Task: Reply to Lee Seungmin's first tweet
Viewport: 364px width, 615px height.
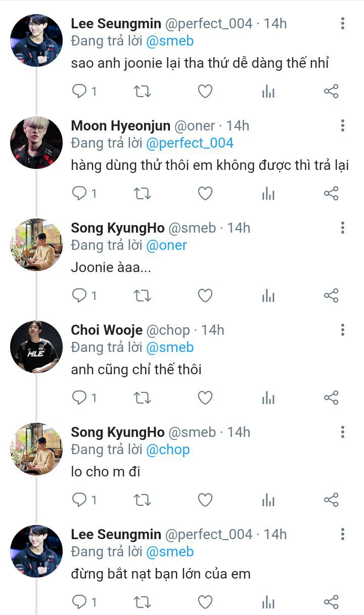Action: pyautogui.click(x=80, y=92)
